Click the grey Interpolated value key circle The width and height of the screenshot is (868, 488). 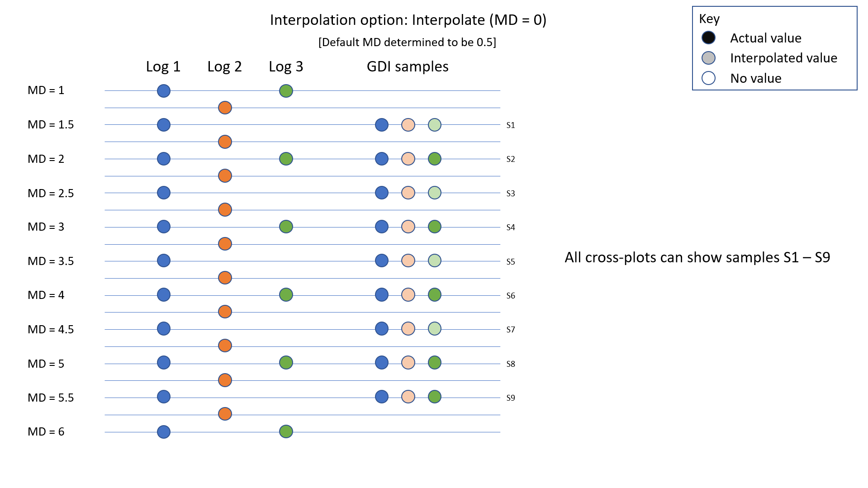[x=708, y=58]
